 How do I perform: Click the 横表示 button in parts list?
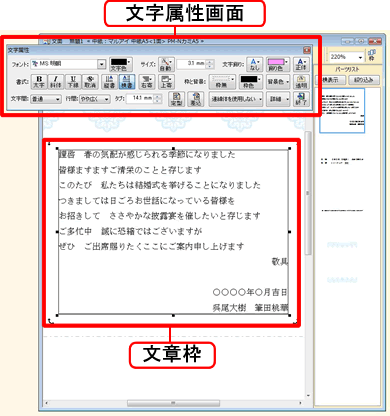(x=330, y=80)
